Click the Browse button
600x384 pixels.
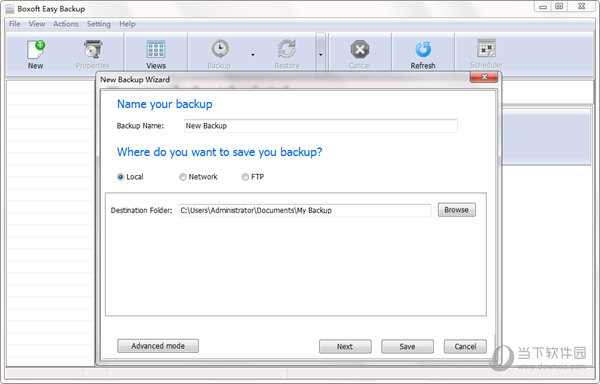point(457,210)
